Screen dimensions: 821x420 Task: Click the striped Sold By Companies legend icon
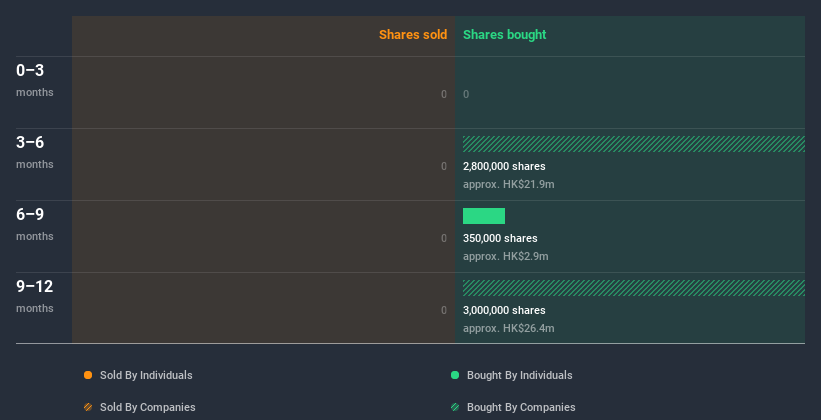(88, 407)
